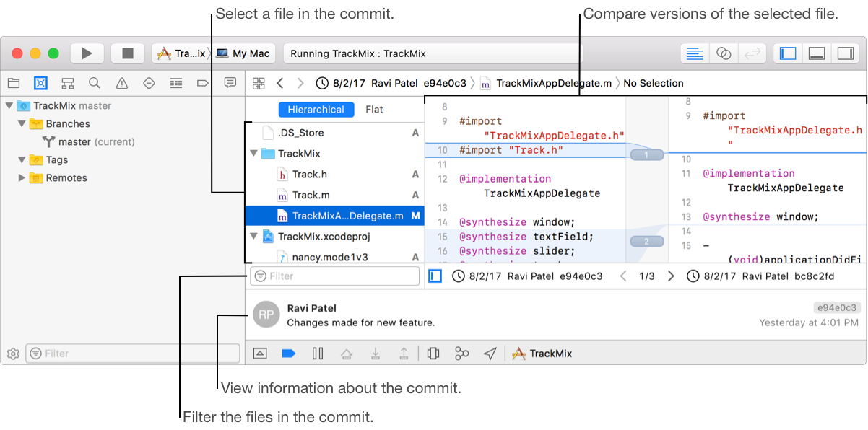Open the project navigator folder icon
This screenshot has width=868, height=430.
[14, 83]
